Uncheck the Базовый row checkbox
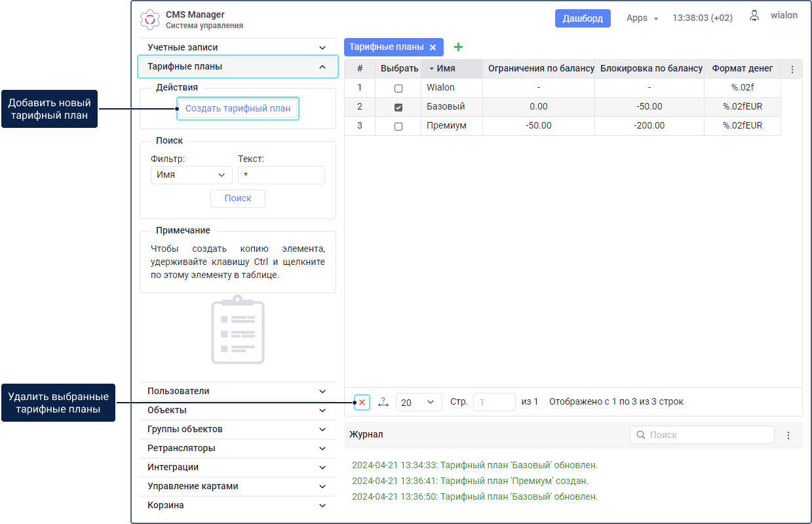This screenshot has width=812, height=524. pos(398,107)
